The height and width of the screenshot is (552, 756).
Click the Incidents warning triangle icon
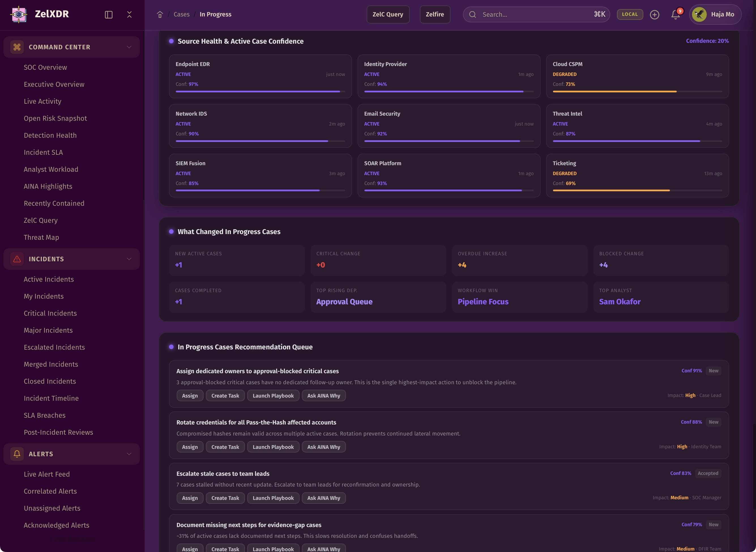tap(17, 259)
